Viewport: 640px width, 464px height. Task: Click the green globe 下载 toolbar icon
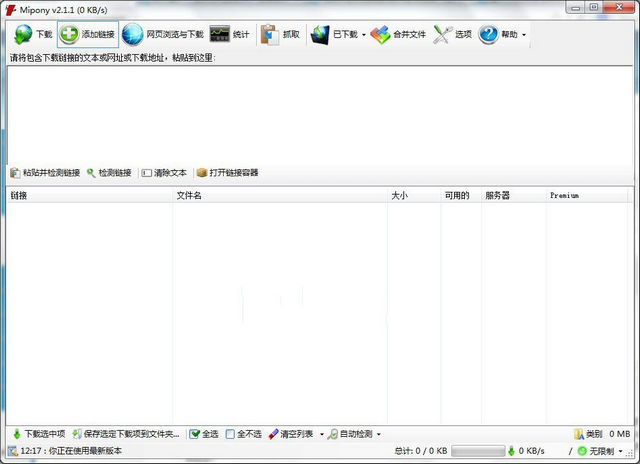pos(23,34)
